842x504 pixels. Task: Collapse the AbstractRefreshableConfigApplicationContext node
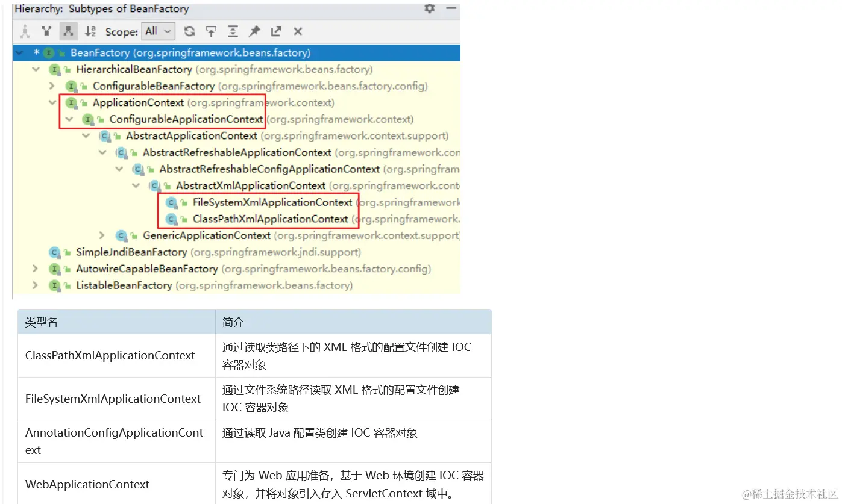119,169
